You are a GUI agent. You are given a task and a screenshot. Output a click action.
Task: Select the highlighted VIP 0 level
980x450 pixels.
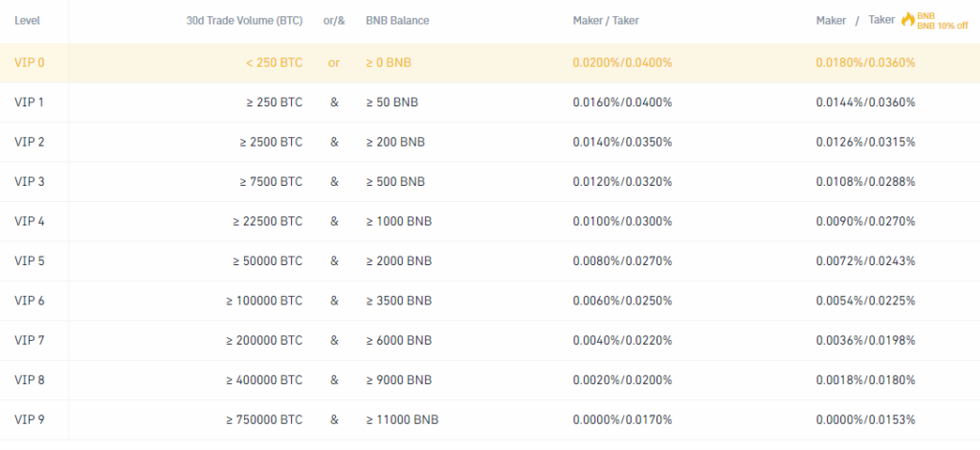click(x=30, y=62)
